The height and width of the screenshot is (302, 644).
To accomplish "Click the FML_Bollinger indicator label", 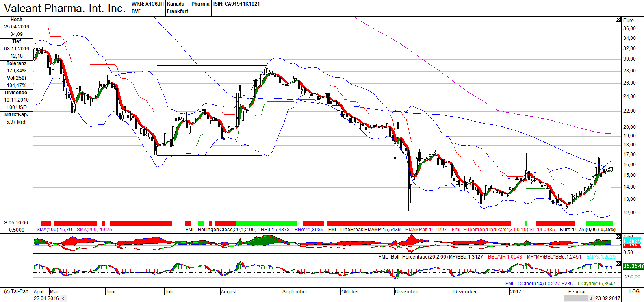I will [x=221, y=230].
